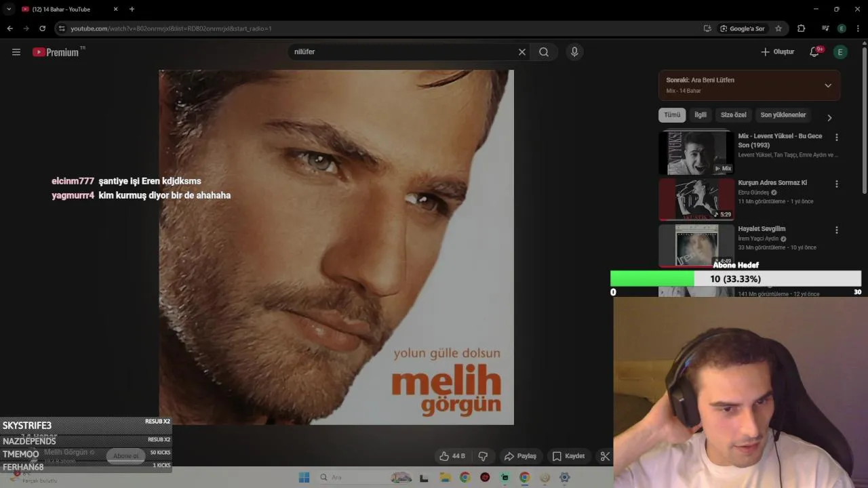Bookmark this page with the star
The width and height of the screenshot is (868, 488).
click(778, 28)
